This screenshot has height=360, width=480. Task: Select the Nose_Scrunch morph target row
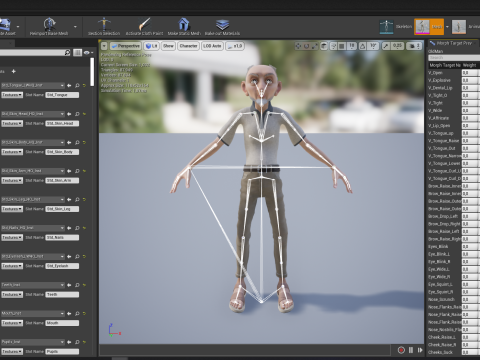click(454, 299)
